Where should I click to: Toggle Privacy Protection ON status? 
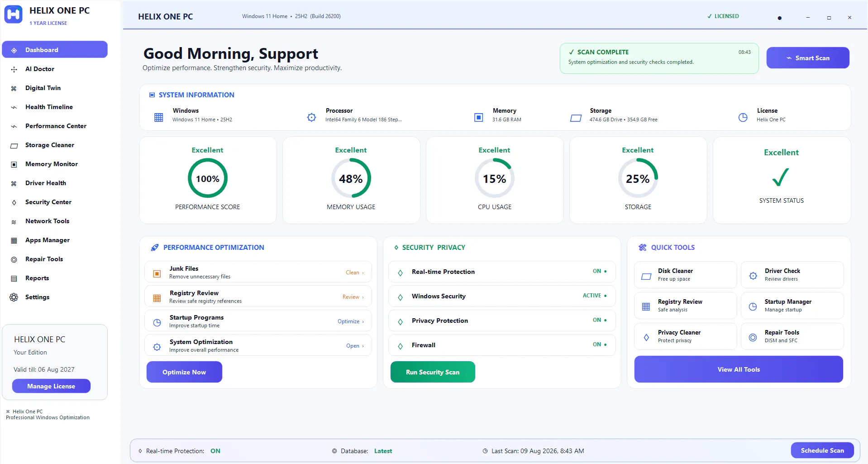(600, 320)
